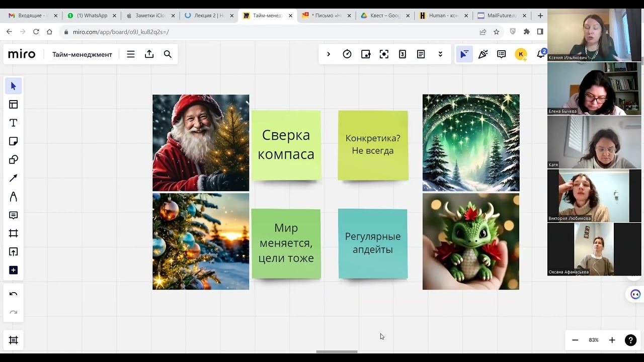Open the frames panel at bottom left
This screenshot has width=644, height=362.
[x=14, y=340]
